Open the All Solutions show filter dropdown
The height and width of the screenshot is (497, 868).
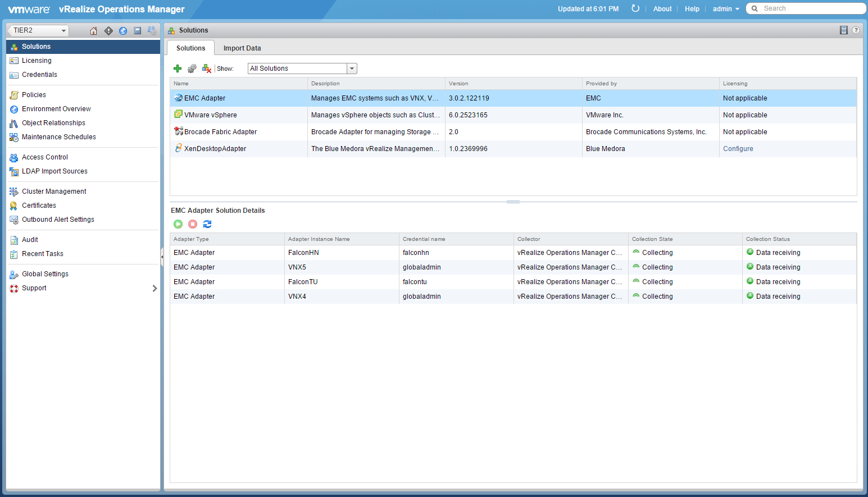(352, 69)
